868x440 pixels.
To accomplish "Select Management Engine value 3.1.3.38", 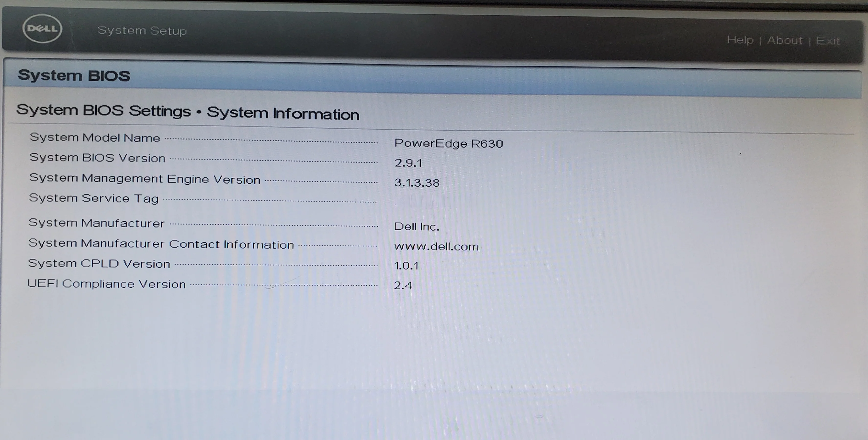I will pos(417,183).
